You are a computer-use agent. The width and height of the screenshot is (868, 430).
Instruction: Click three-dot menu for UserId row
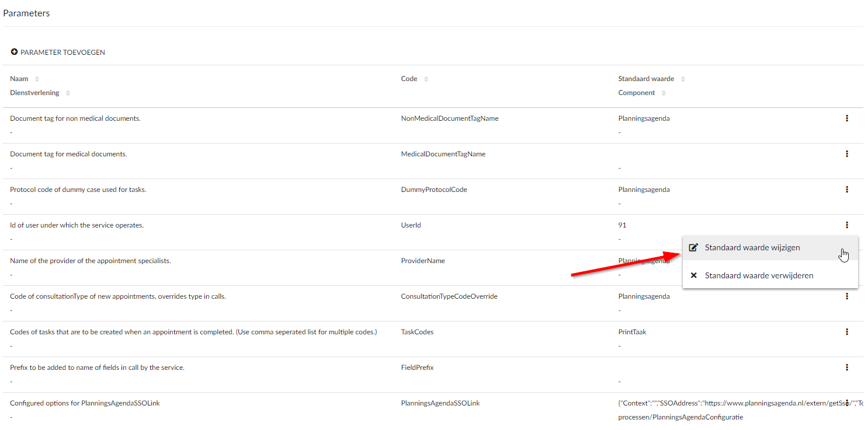[846, 225]
